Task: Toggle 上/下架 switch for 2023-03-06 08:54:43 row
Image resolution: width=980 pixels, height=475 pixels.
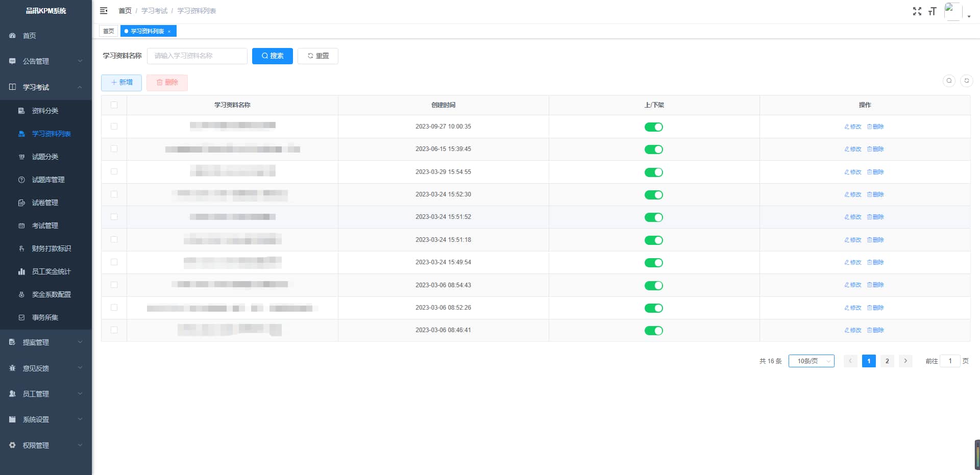Action: tap(654, 285)
